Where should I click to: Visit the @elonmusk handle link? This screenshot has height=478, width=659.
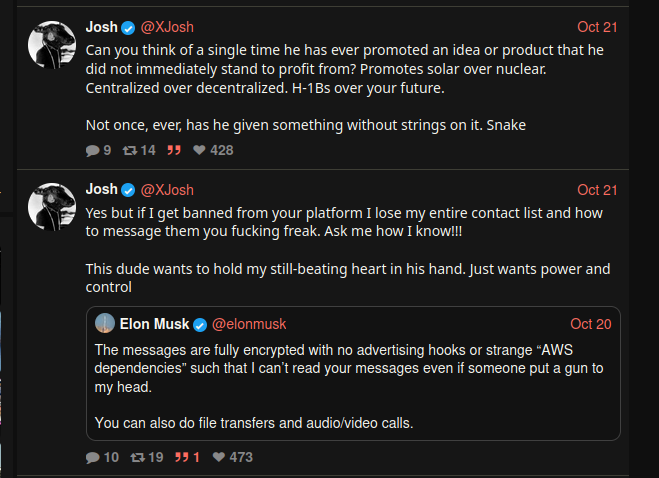(249, 324)
